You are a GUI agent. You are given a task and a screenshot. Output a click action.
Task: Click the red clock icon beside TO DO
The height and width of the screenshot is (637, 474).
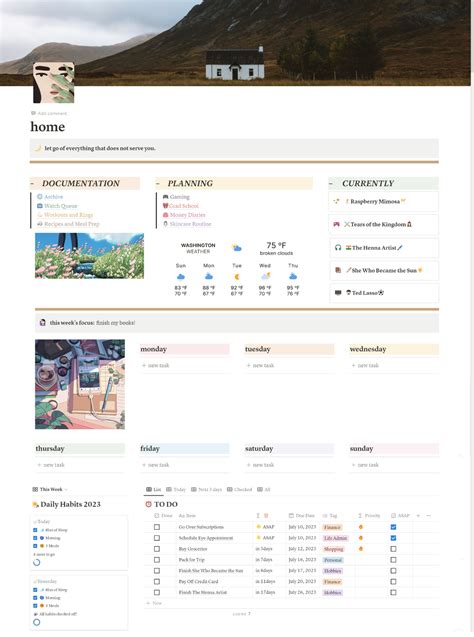pos(149,504)
